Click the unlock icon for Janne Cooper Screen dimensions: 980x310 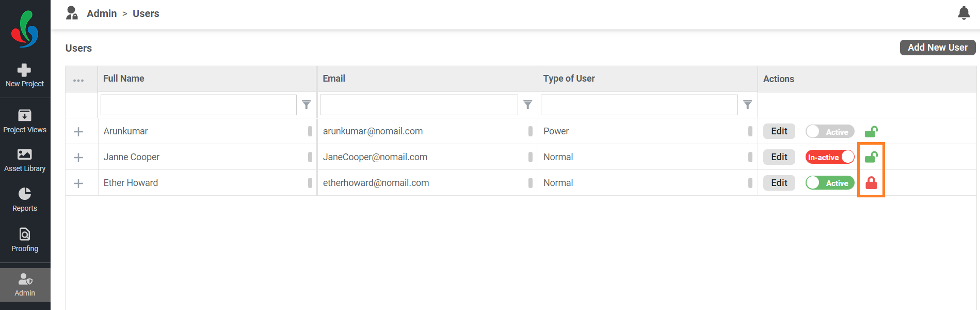click(871, 157)
